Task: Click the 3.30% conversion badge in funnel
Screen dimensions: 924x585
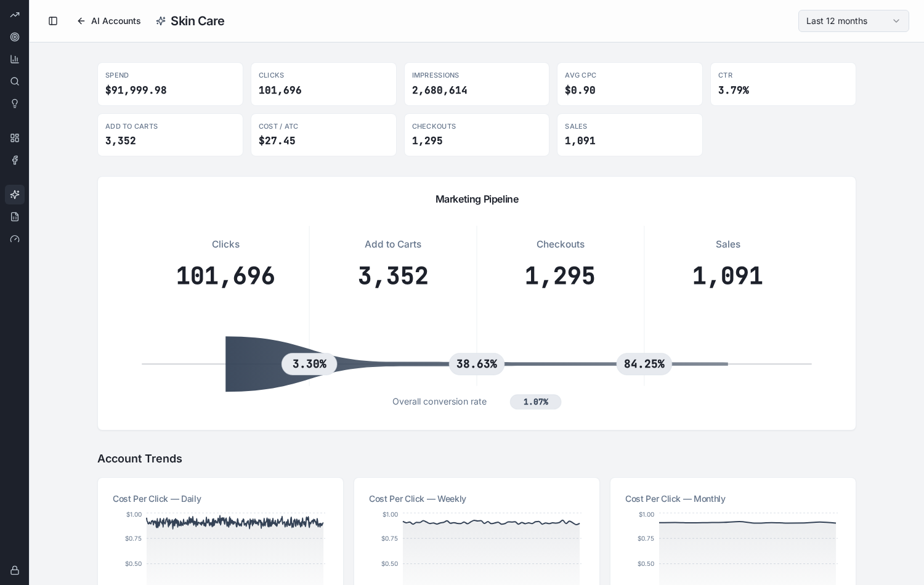Action: click(309, 364)
